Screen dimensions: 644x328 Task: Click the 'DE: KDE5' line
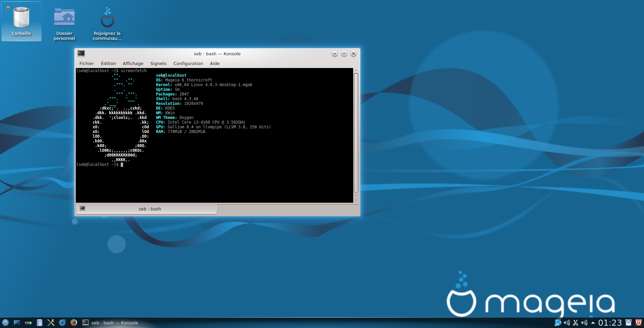click(x=165, y=108)
